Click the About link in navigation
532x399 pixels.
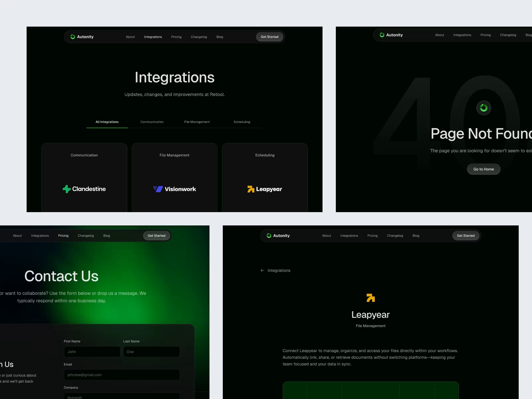coord(130,37)
